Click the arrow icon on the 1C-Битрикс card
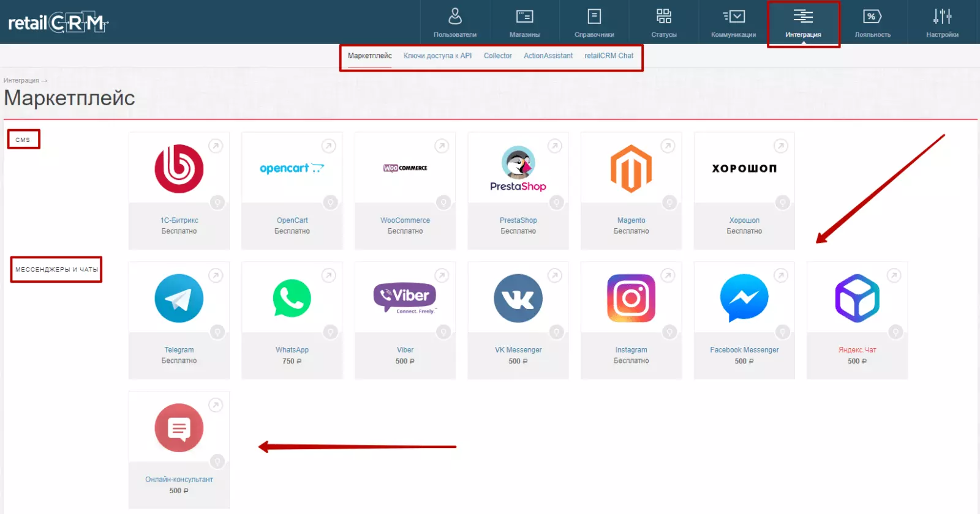This screenshot has height=514, width=980. tap(216, 146)
